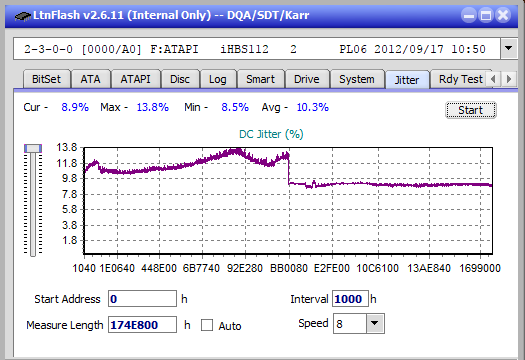Viewport: 525px width, 360px height.
Task: Go to the Smart tab
Action: 260,79
